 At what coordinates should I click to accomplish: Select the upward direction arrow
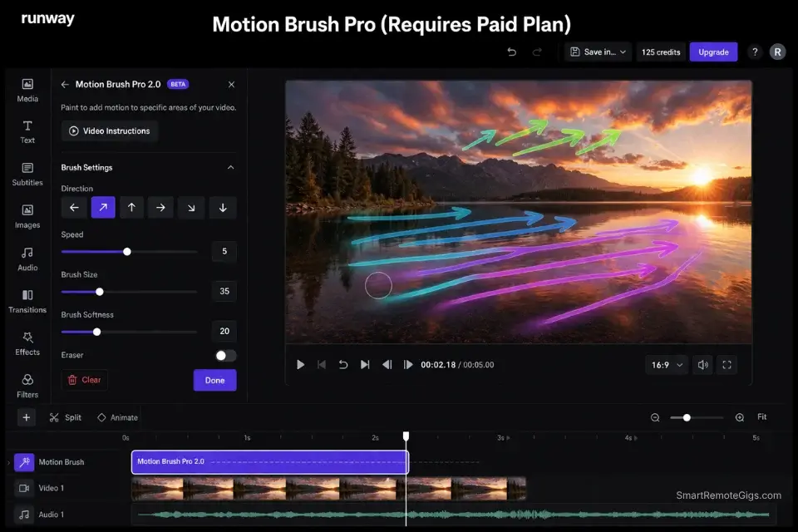[x=131, y=207]
